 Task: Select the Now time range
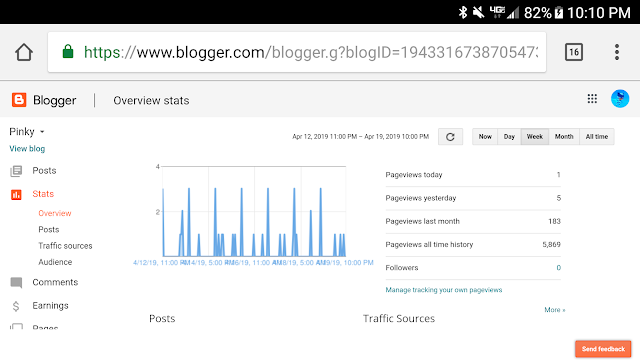click(485, 137)
